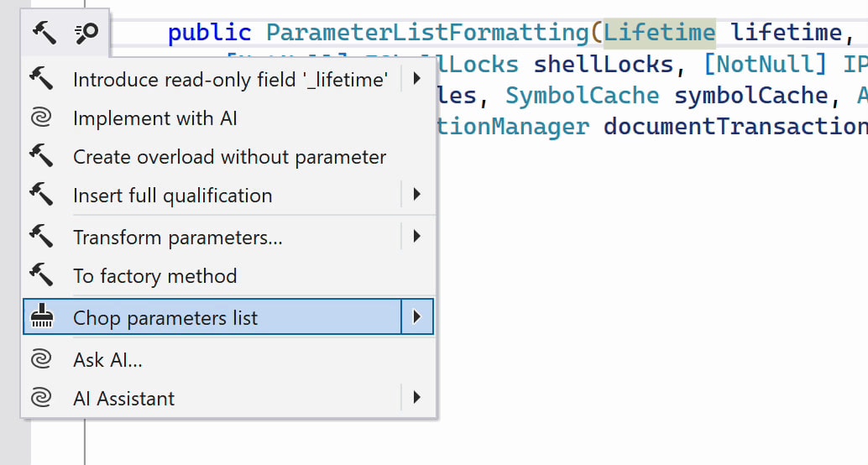Click the highlighted Lifetime type in code
The image size is (868, 465).
pos(659,33)
